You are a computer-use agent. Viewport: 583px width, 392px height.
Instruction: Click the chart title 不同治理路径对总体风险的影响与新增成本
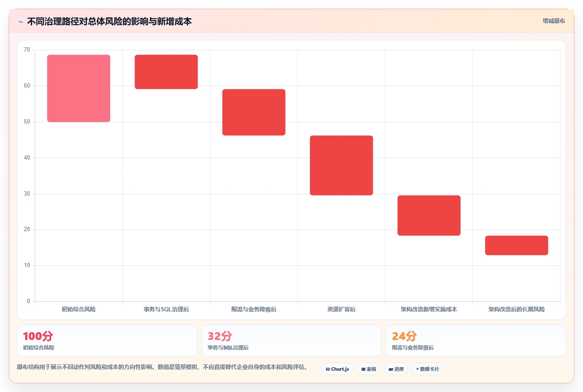[109, 22]
